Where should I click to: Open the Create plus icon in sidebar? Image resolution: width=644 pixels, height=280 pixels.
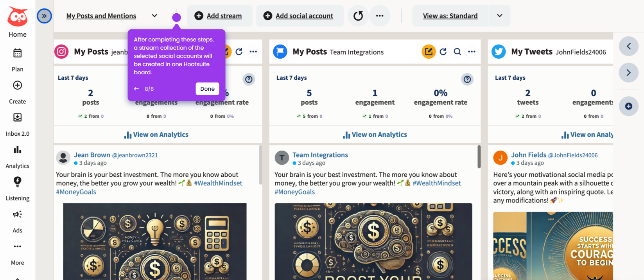[x=17, y=85]
